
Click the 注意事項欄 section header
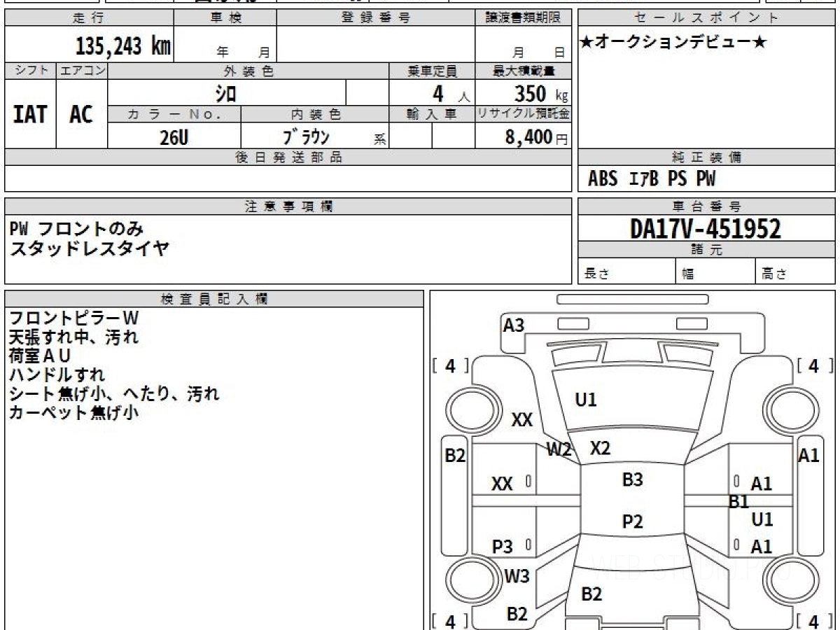288,206
